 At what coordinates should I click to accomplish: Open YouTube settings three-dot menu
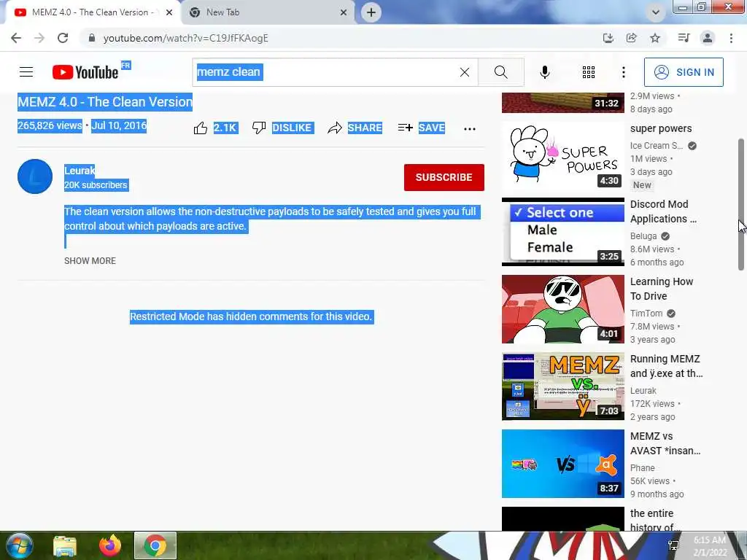tap(624, 72)
